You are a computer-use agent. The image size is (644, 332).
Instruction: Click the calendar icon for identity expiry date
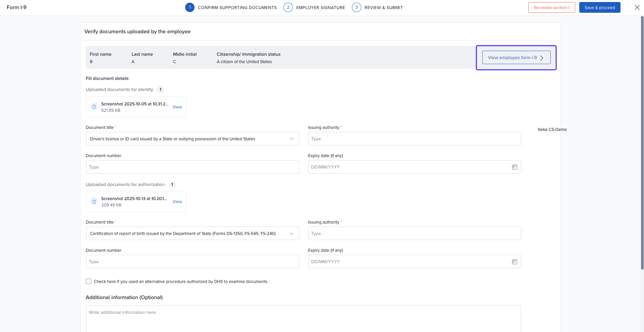tap(514, 167)
